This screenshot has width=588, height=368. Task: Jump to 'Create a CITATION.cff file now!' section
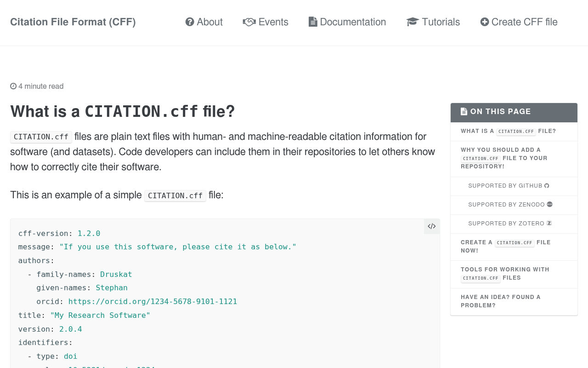[x=514, y=247]
